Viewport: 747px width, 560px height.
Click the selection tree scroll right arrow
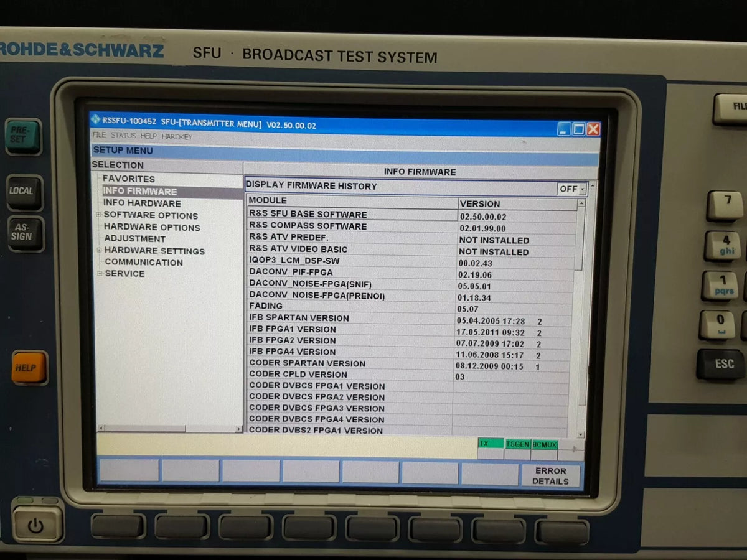(238, 429)
